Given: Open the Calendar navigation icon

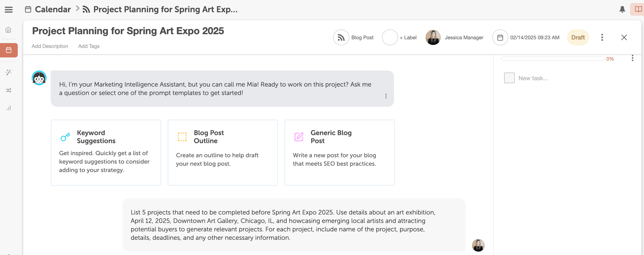Looking at the screenshot, I should coord(10,50).
